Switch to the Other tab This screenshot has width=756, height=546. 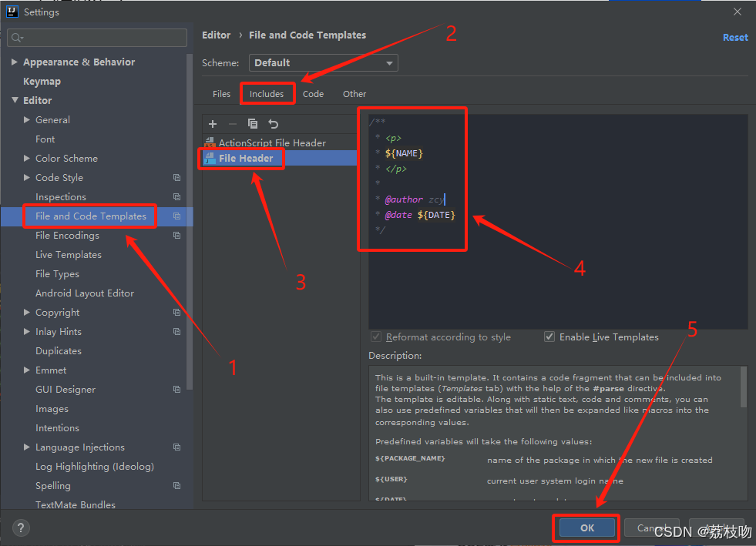(354, 94)
